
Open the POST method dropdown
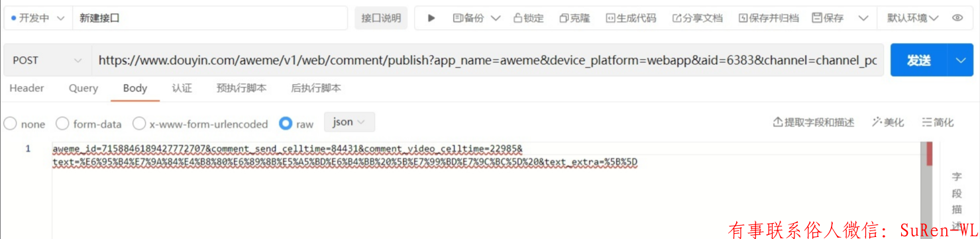pos(46,60)
